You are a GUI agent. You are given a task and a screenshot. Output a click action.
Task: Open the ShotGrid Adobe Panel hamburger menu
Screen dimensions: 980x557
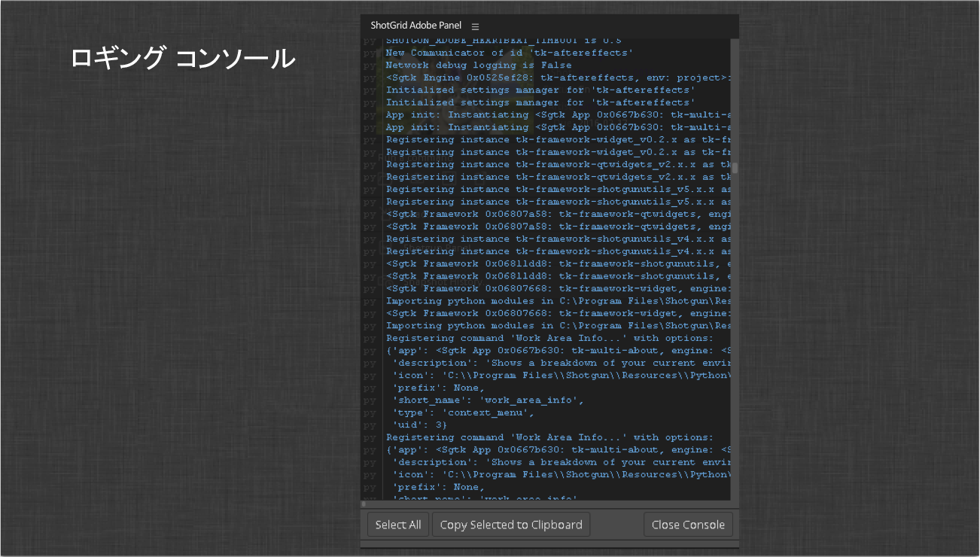[475, 26]
